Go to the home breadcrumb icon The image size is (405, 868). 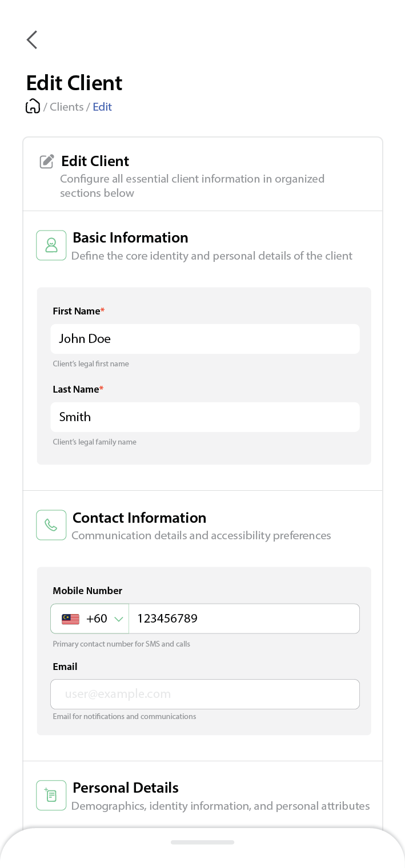point(33,107)
